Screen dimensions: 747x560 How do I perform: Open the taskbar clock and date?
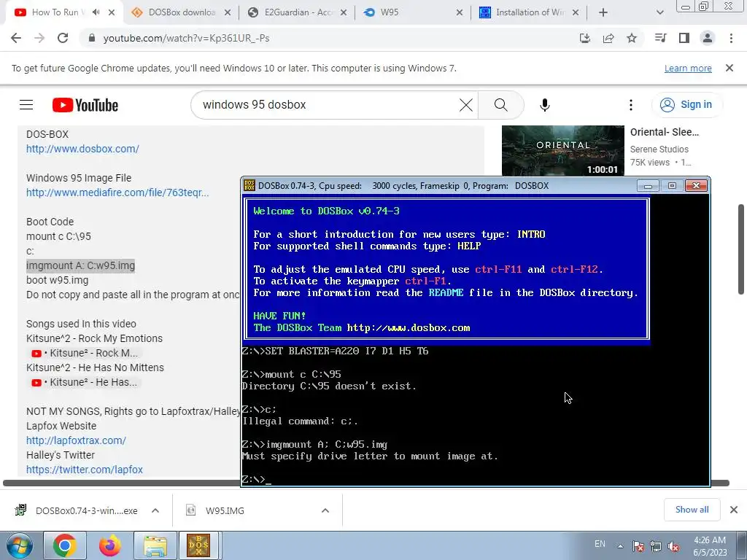710,546
